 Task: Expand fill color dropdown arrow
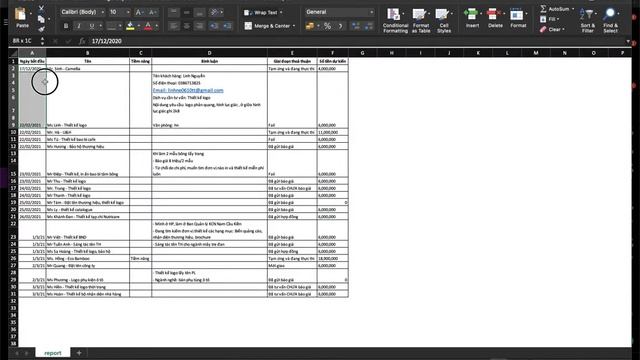[139, 26]
